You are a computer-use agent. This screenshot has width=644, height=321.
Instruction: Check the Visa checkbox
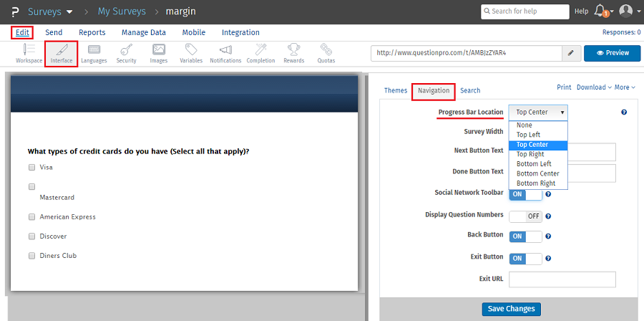coord(31,167)
